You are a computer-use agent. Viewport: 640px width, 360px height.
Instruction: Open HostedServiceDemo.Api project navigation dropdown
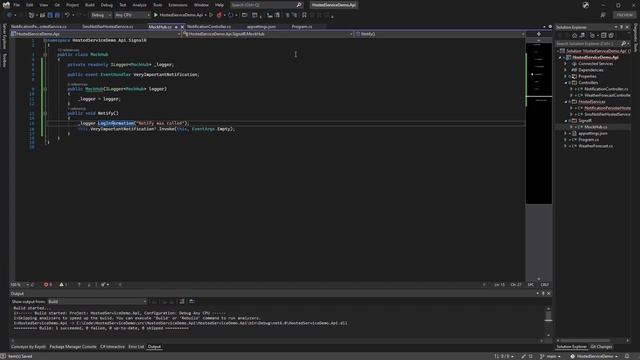[96, 34]
